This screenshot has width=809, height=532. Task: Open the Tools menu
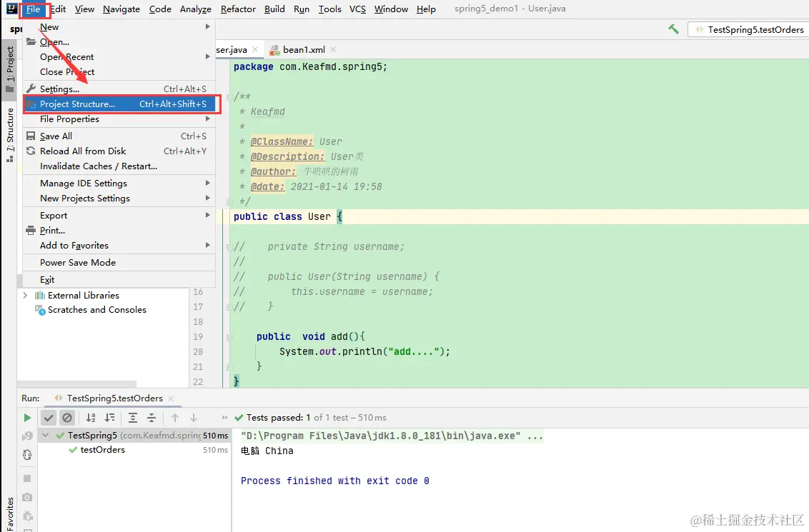pyautogui.click(x=329, y=9)
